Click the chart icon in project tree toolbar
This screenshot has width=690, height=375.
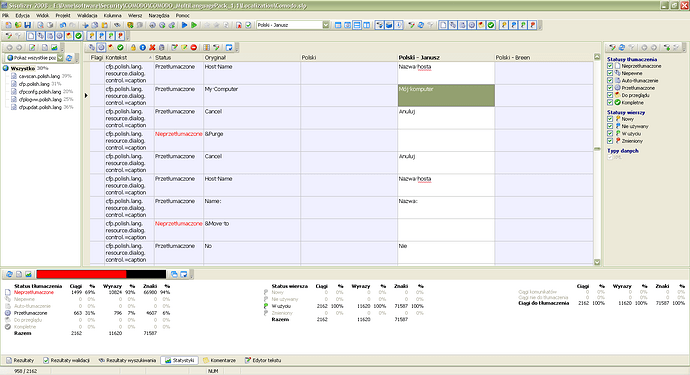(x=54, y=48)
